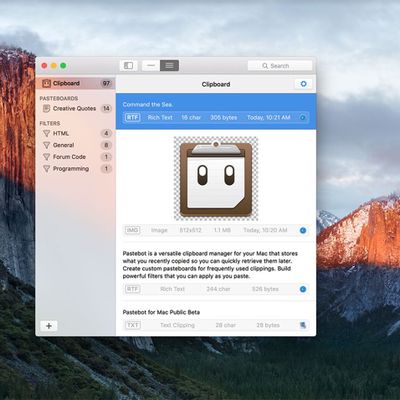
Task: Select the Forum Code filter
Action: coord(75,157)
